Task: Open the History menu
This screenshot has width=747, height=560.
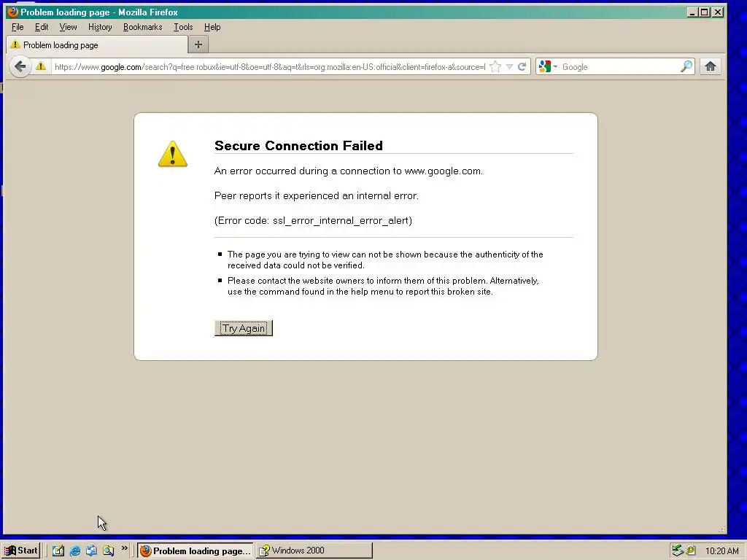Action: pyautogui.click(x=100, y=27)
